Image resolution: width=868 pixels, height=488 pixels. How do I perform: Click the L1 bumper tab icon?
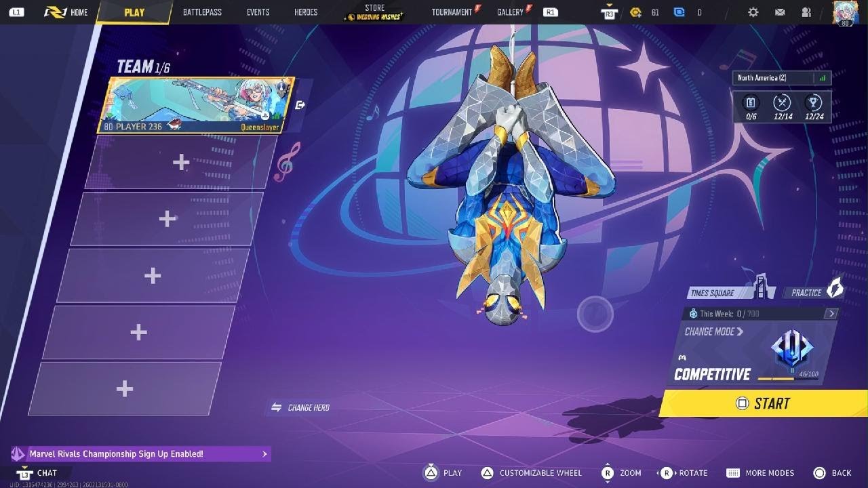click(16, 12)
